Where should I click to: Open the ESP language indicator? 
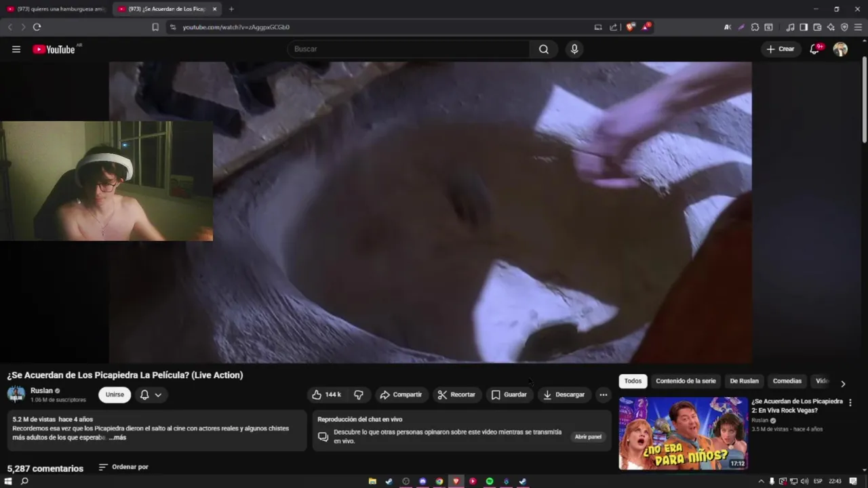pyautogui.click(x=818, y=481)
